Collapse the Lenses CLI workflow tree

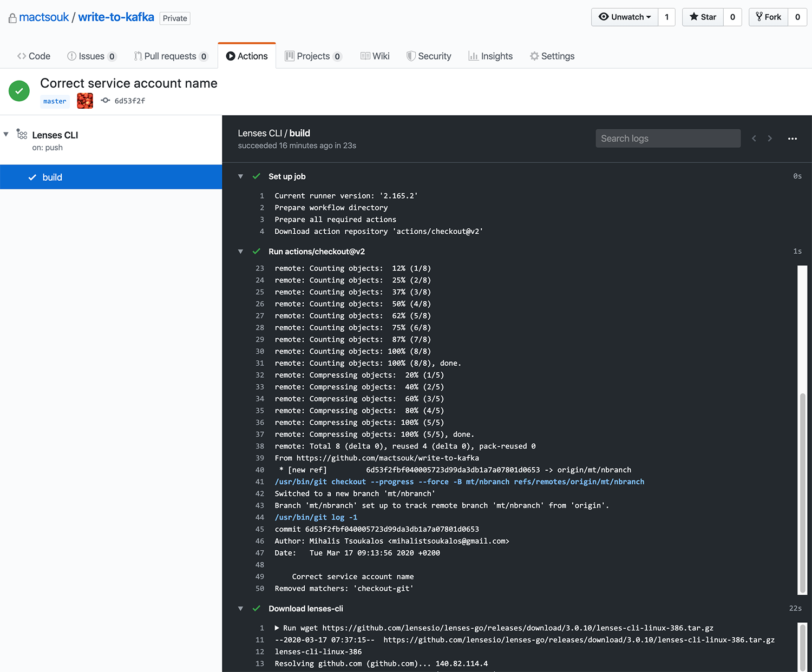[x=6, y=134]
